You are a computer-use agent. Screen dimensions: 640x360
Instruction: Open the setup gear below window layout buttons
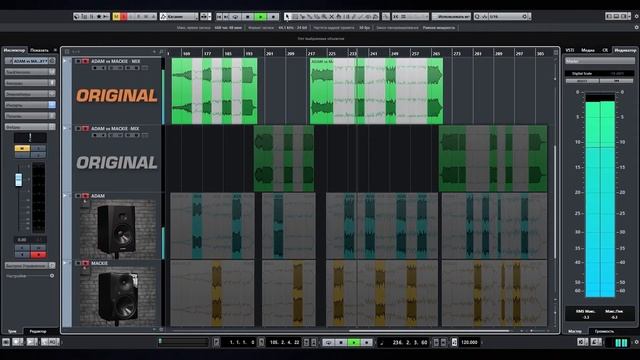(x=636, y=27)
